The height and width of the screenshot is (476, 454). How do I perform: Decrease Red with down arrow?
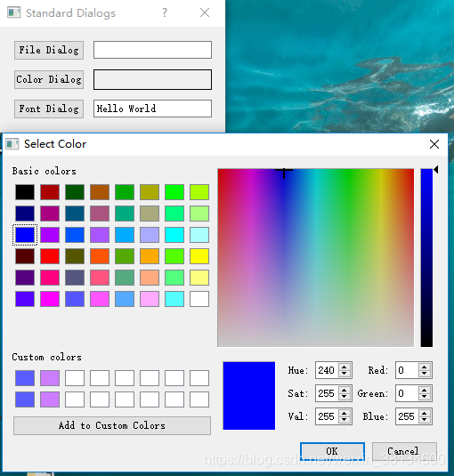[x=425, y=374]
